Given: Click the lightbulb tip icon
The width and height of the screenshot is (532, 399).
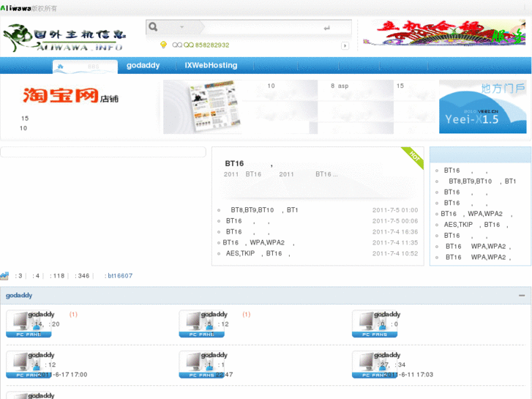Looking at the screenshot, I should 163,45.
